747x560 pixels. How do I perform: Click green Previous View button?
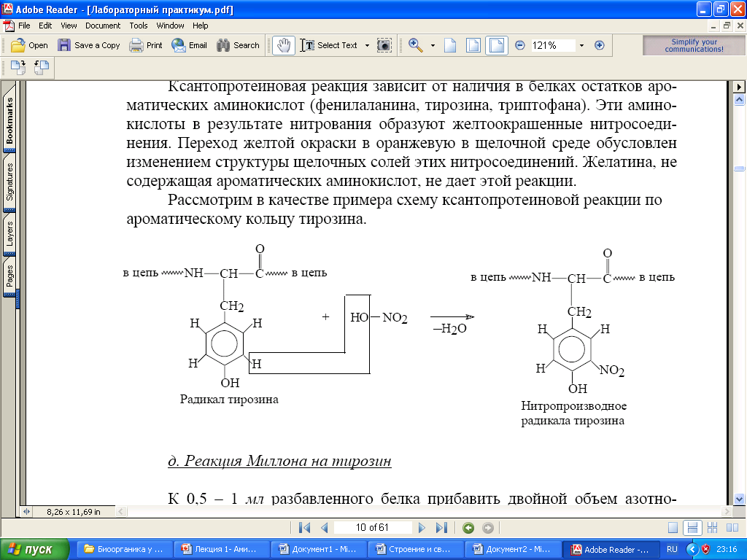click(x=468, y=528)
